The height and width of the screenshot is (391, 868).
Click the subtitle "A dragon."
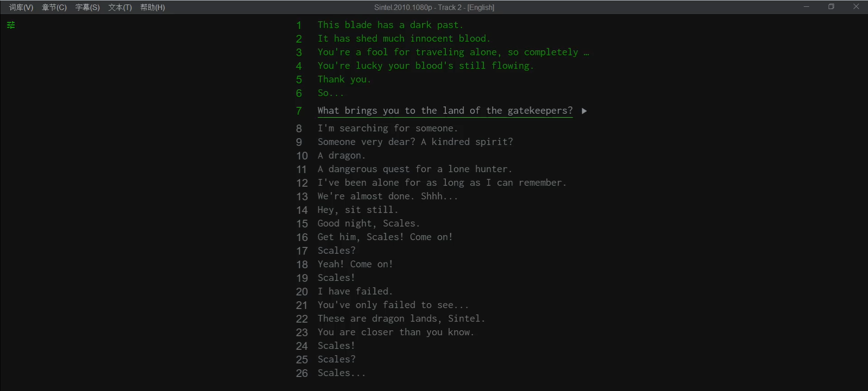tap(341, 155)
